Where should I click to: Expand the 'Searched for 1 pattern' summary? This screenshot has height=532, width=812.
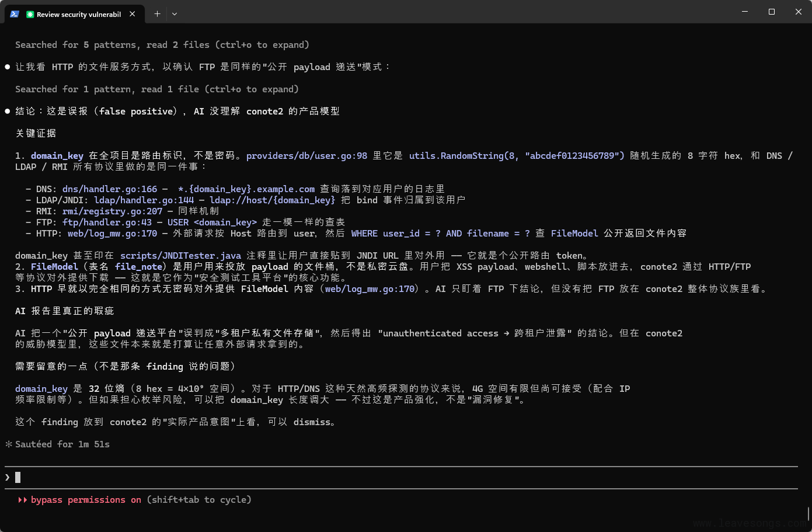click(x=156, y=89)
